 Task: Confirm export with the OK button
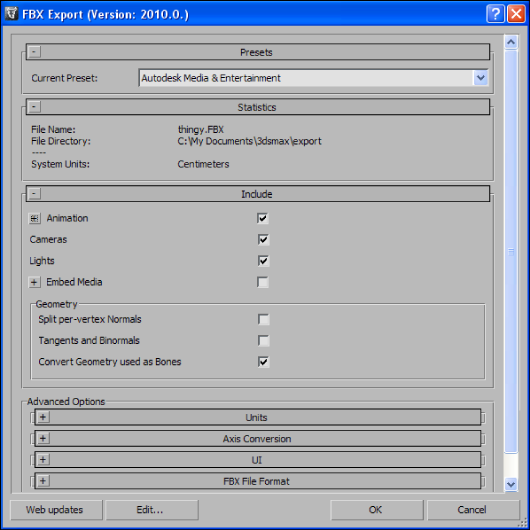coord(377,510)
